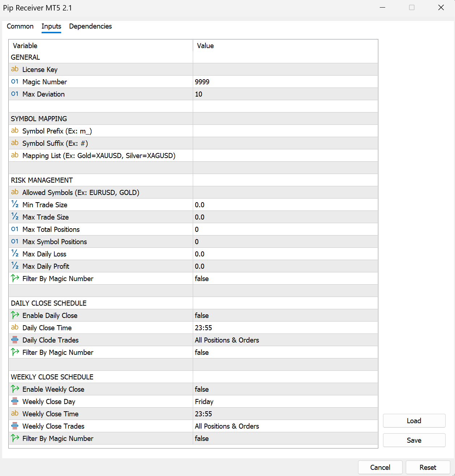The width and height of the screenshot is (455, 476).
Task: Expand Weekly Close Trades value options
Action: 285,426
